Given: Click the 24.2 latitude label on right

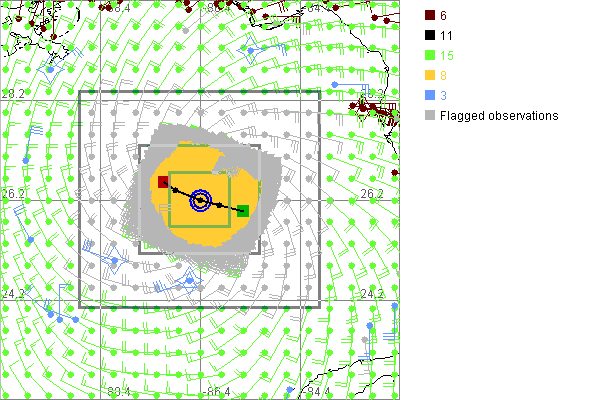Looking at the screenshot, I should pos(372,294).
